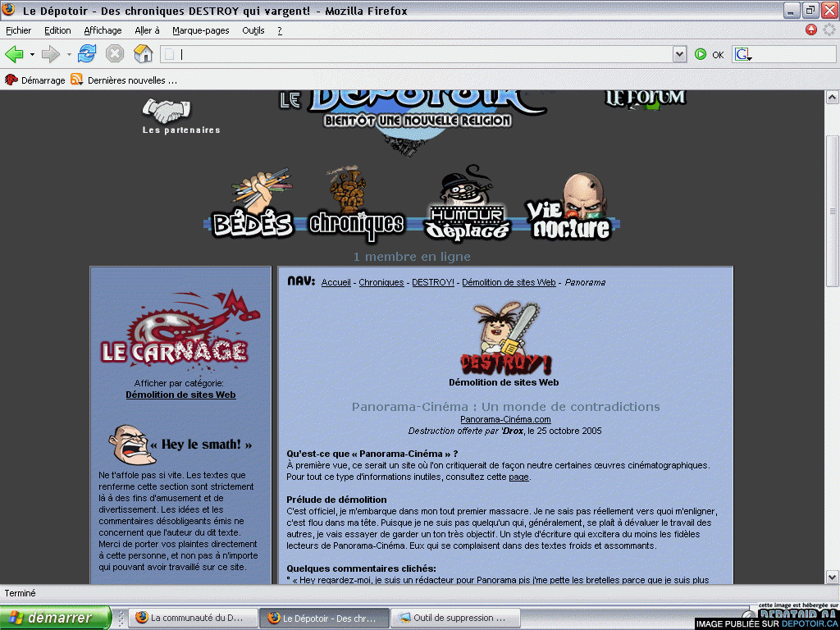Click the 'Terminé' status bar text
The width and height of the screenshot is (840, 630).
click(x=21, y=593)
